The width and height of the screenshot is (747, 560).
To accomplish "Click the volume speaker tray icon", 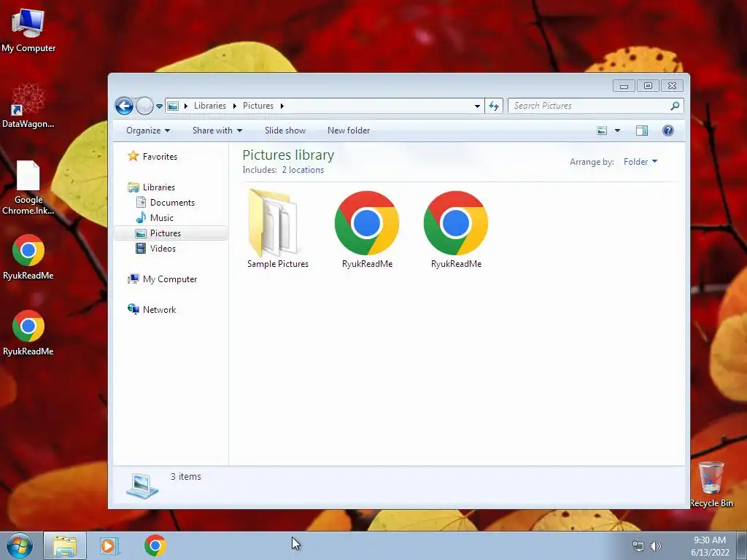I will (x=656, y=546).
